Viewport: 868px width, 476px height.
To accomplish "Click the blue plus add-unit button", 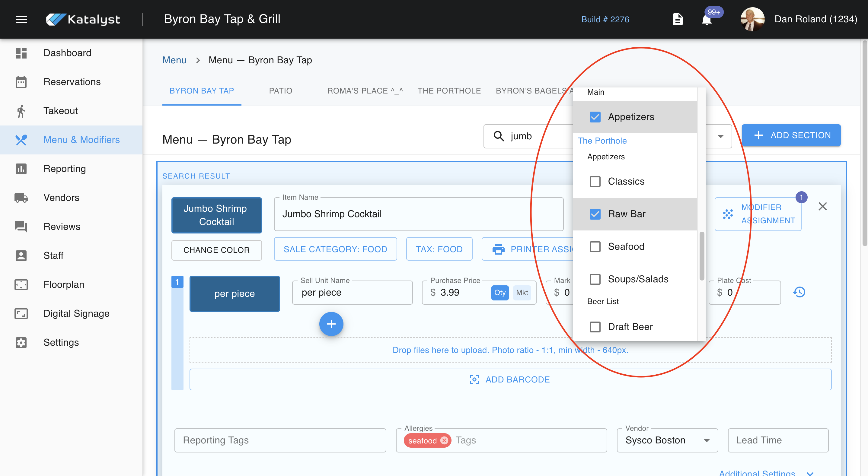I will (x=331, y=324).
